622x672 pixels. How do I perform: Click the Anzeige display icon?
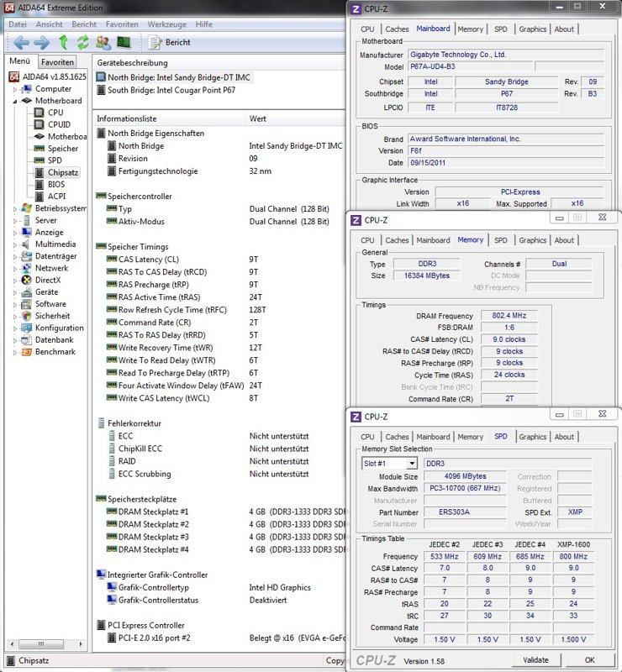pyautogui.click(x=27, y=233)
